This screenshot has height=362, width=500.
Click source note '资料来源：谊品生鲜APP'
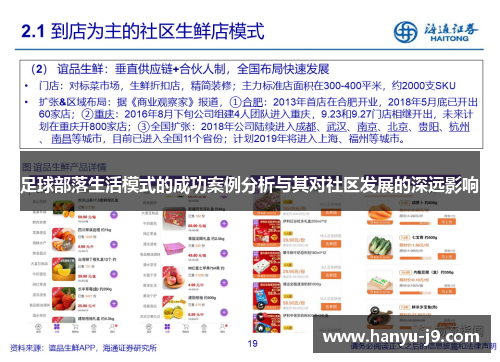tap(53, 348)
